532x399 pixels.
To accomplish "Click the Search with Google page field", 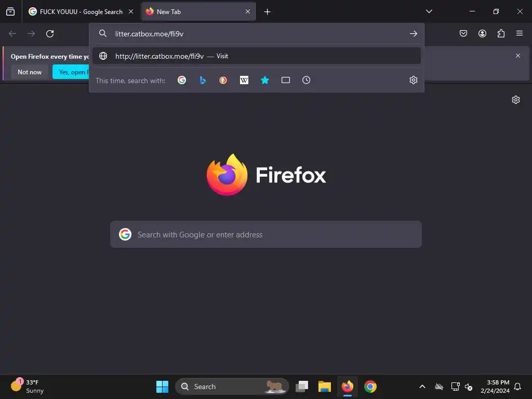I will coord(266,234).
